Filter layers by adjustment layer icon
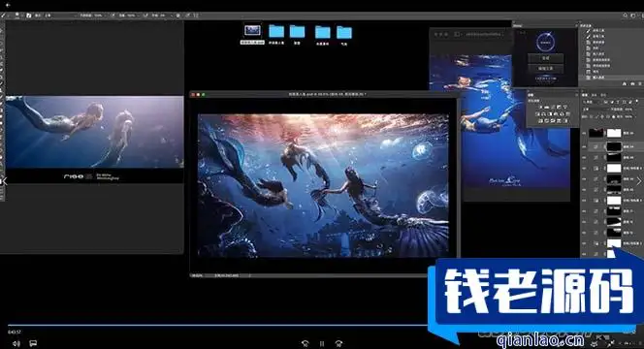This screenshot has height=349, width=644. pos(612,102)
